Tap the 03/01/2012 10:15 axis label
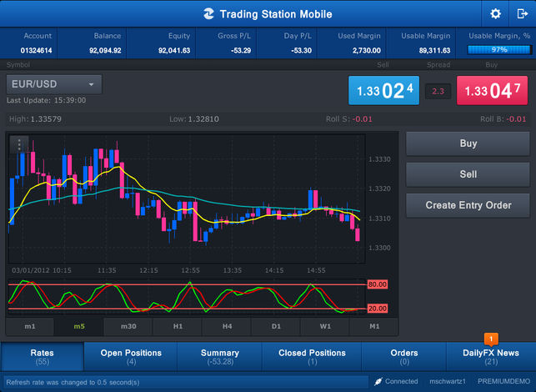Viewport: 536px width, 392px height. tap(42, 270)
